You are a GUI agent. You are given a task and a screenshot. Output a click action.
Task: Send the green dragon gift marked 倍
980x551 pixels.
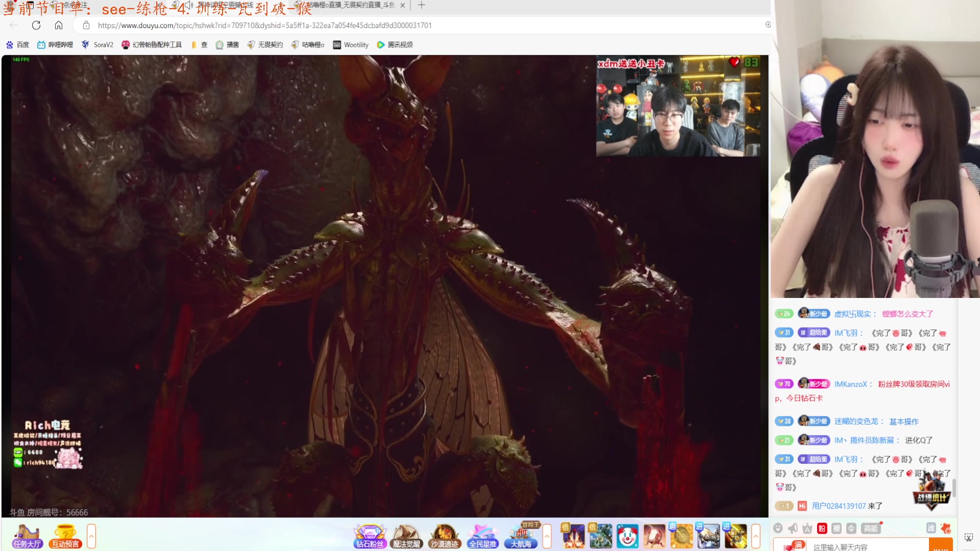tap(600, 537)
